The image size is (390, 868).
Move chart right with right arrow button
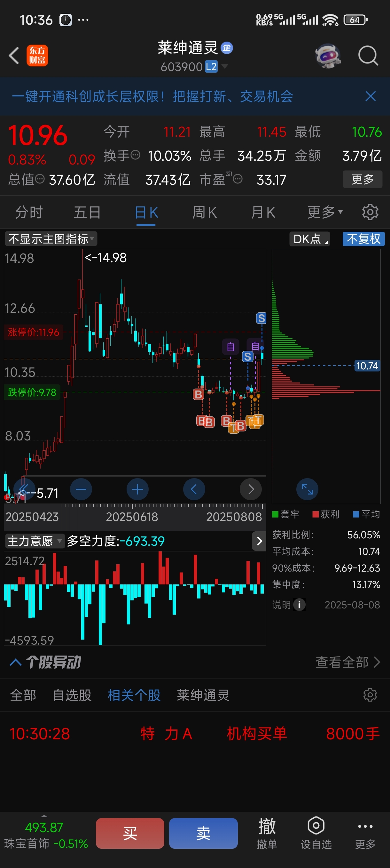(x=251, y=489)
